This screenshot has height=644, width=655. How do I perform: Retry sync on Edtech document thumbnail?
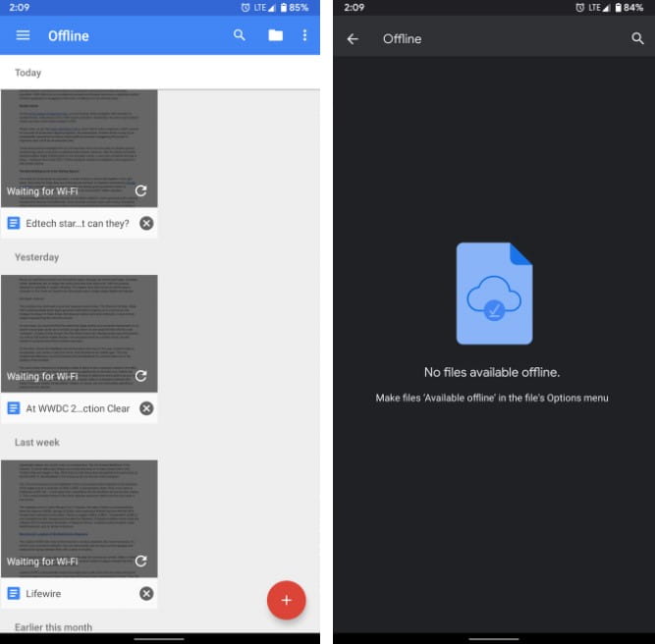tap(141, 190)
